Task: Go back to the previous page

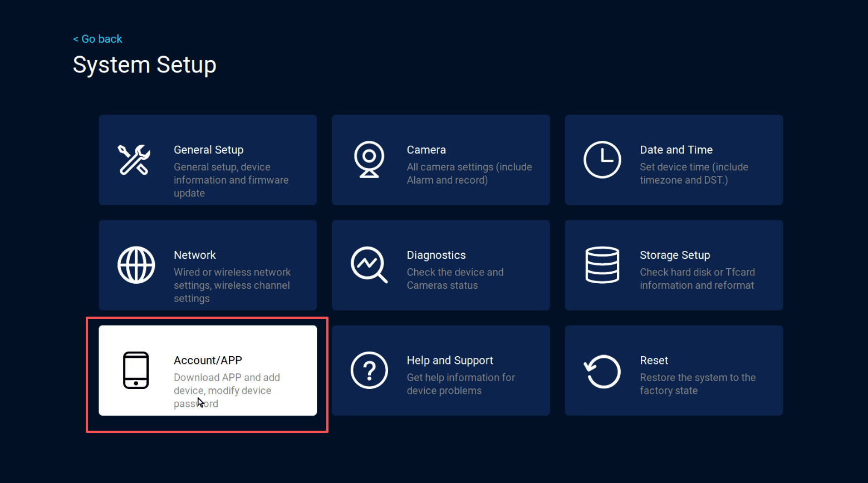Action: [x=98, y=39]
